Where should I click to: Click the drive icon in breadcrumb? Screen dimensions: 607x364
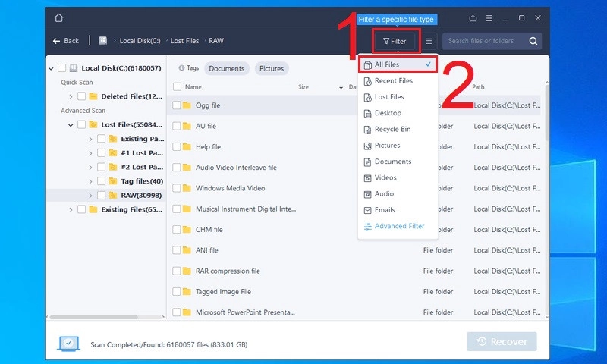pyautogui.click(x=102, y=41)
